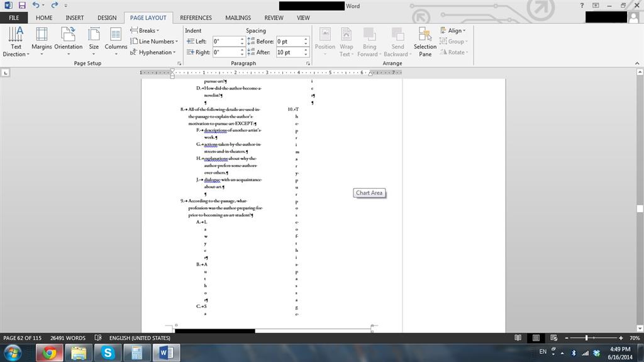The height and width of the screenshot is (362, 644).
Task: Open the Windows Start menu
Action: tap(13, 353)
